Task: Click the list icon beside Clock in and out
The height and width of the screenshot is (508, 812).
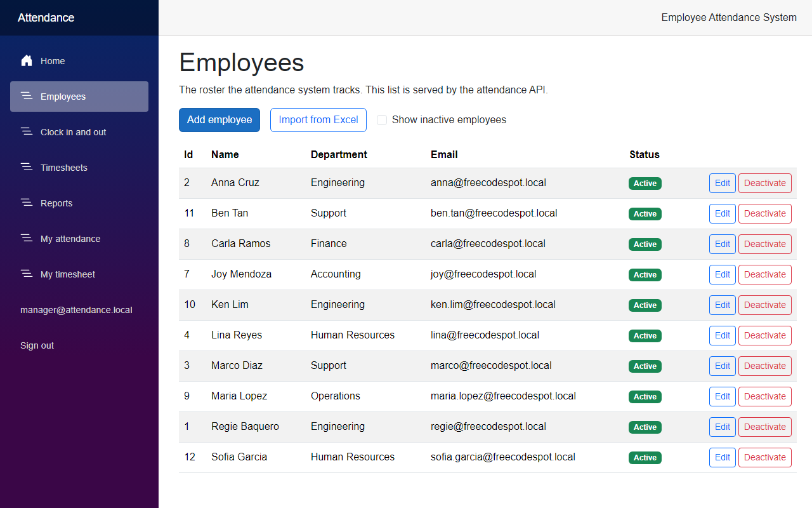Action: pos(27,131)
